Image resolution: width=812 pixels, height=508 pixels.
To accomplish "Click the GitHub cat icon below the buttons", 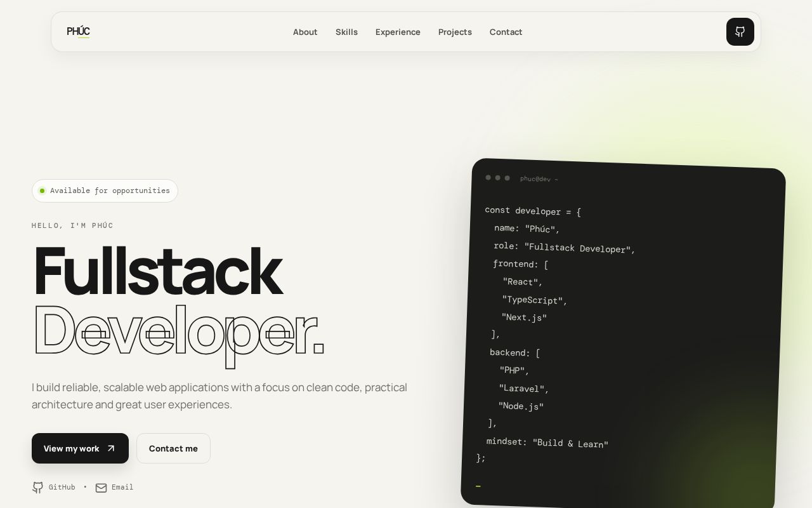I will pos(38,488).
